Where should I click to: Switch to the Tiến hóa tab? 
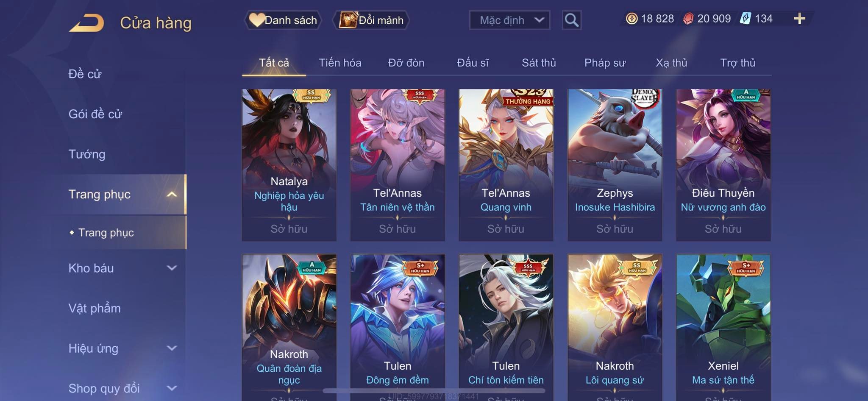(x=340, y=63)
